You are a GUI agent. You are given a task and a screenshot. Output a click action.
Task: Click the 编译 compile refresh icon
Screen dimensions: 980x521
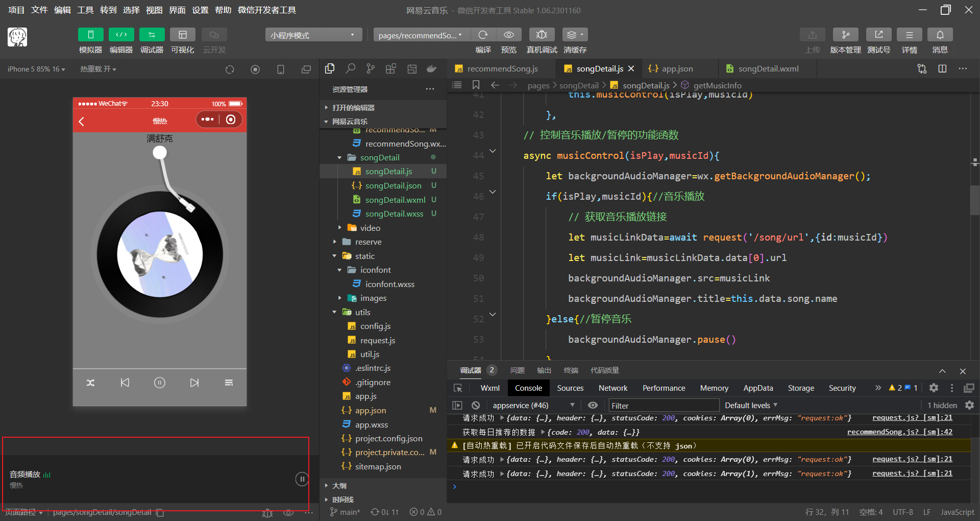click(483, 35)
